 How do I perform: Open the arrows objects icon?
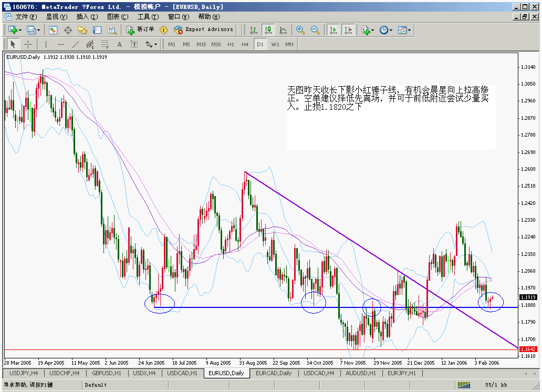click(149, 44)
